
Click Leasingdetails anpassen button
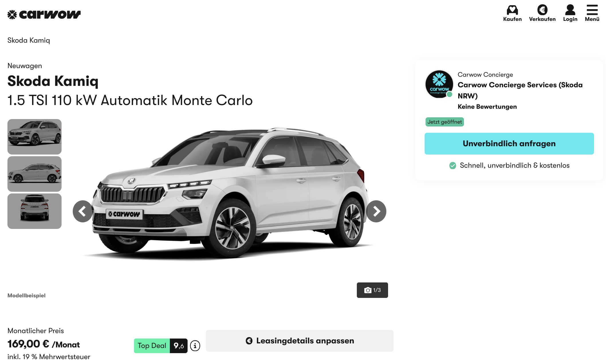(x=300, y=341)
